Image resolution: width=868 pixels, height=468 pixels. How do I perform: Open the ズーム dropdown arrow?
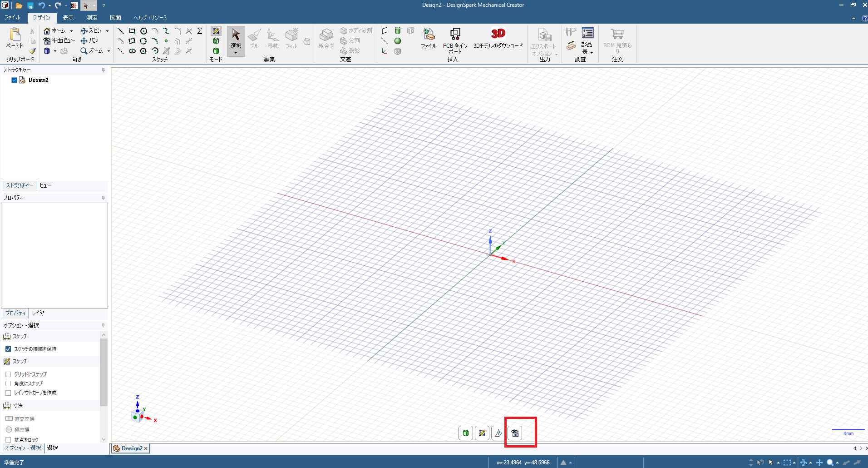pos(108,51)
